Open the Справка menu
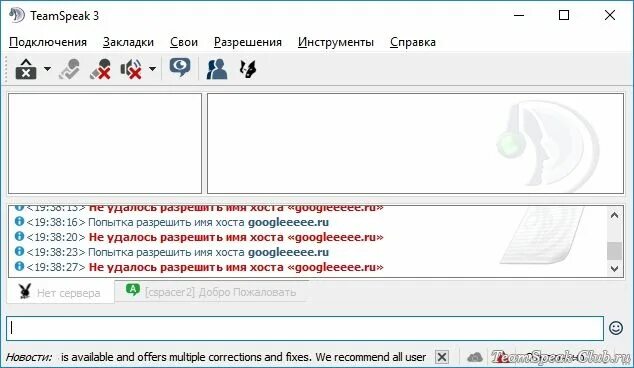634x368 pixels. coord(413,42)
